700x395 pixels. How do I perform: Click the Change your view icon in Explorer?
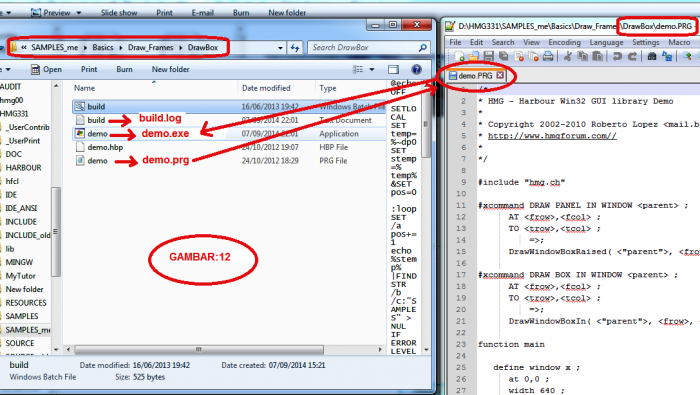pos(358,69)
